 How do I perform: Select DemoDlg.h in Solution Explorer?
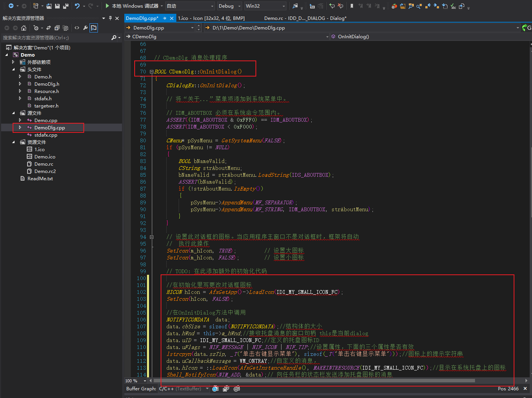(47, 84)
